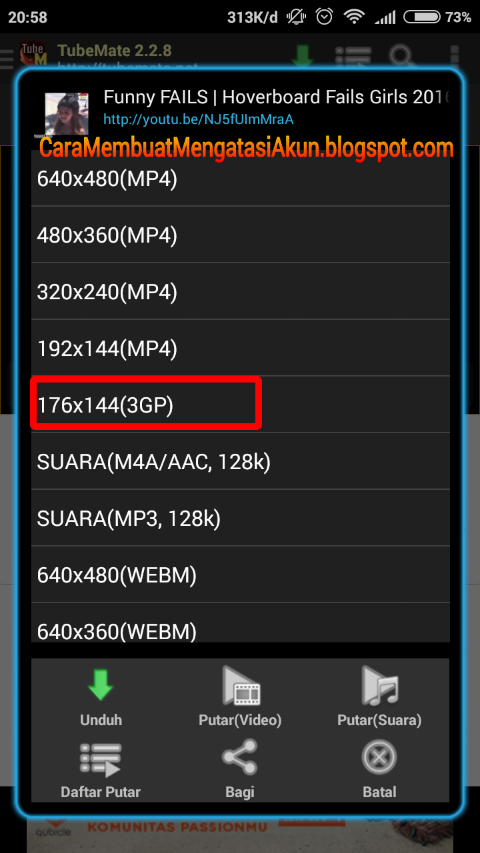Tap the video thumbnail beside the title
Screen dimensions: 480x853
[66, 114]
